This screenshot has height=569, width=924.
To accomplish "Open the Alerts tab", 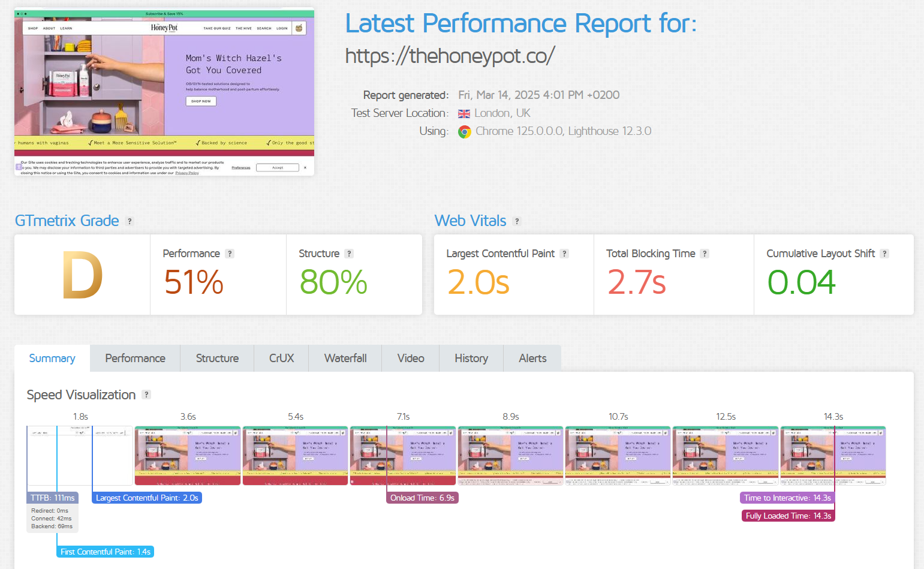I will [532, 358].
